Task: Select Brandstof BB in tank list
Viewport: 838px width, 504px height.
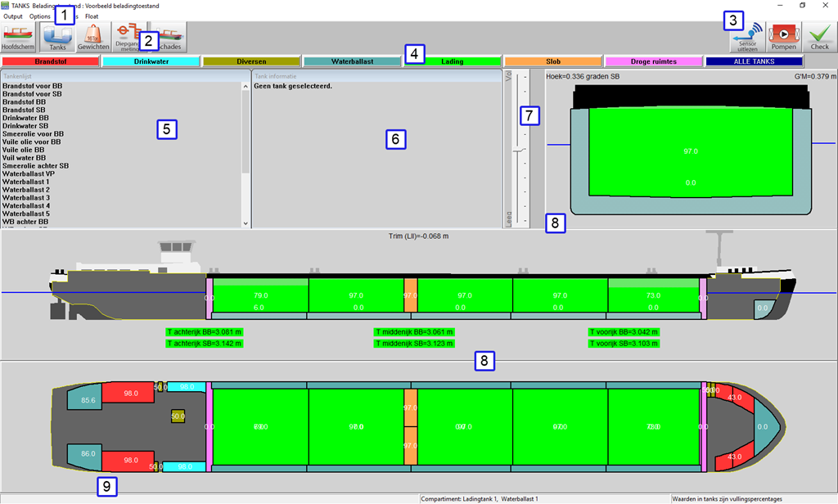Action: tap(24, 101)
